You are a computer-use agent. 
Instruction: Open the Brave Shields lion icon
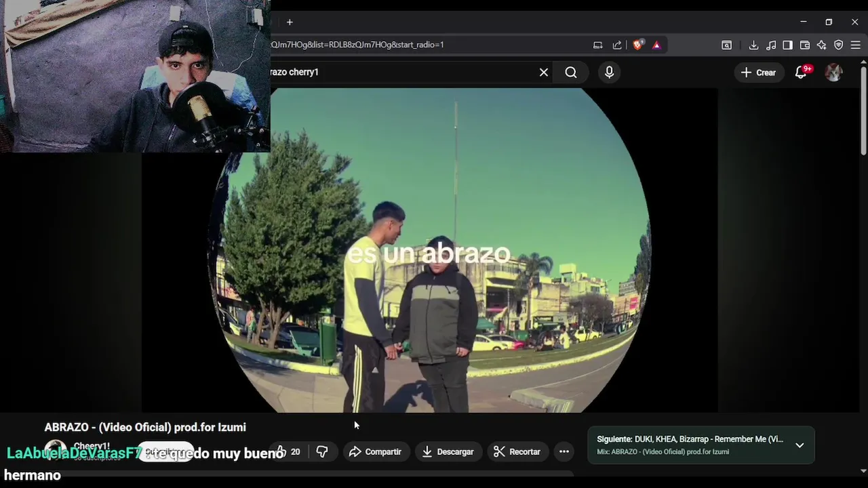pyautogui.click(x=637, y=45)
